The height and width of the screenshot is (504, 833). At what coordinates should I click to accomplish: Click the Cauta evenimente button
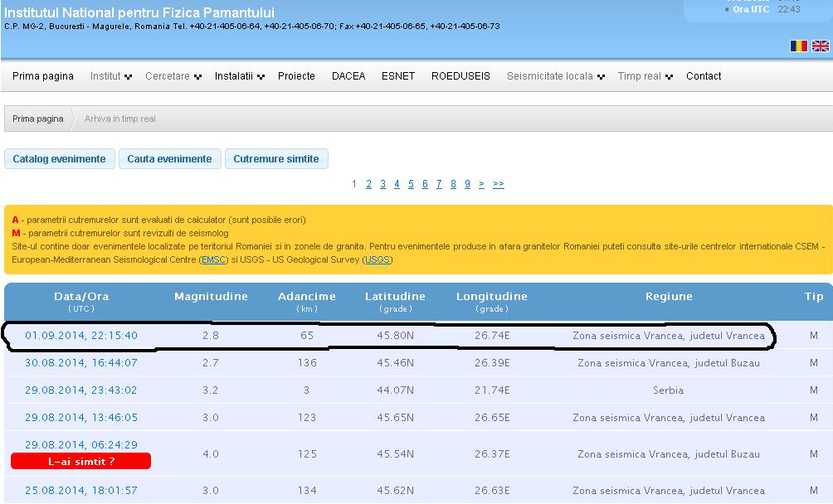tap(169, 159)
